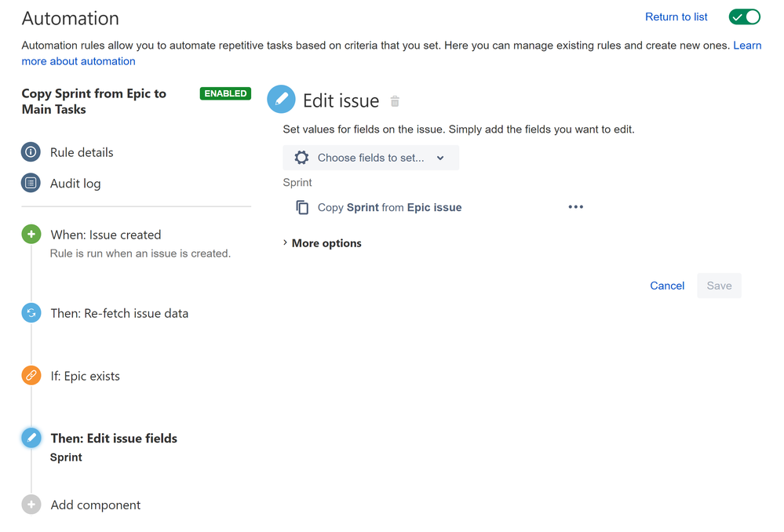This screenshot has height=532, width=784.
Task: Select the When: Issue created trigger
Action: click(x=106, y=235)
